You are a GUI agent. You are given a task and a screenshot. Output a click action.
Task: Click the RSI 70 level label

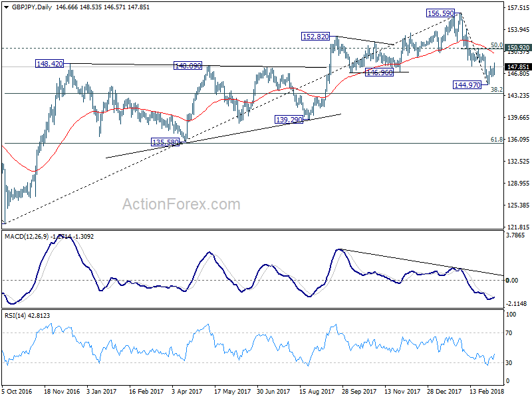click(509, 333)
